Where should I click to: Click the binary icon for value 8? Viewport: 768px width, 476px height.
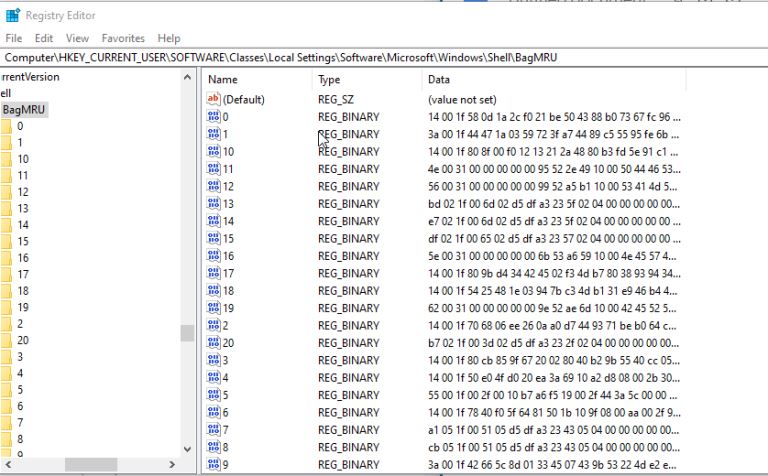pyautogui.click(x=214, y=447)
